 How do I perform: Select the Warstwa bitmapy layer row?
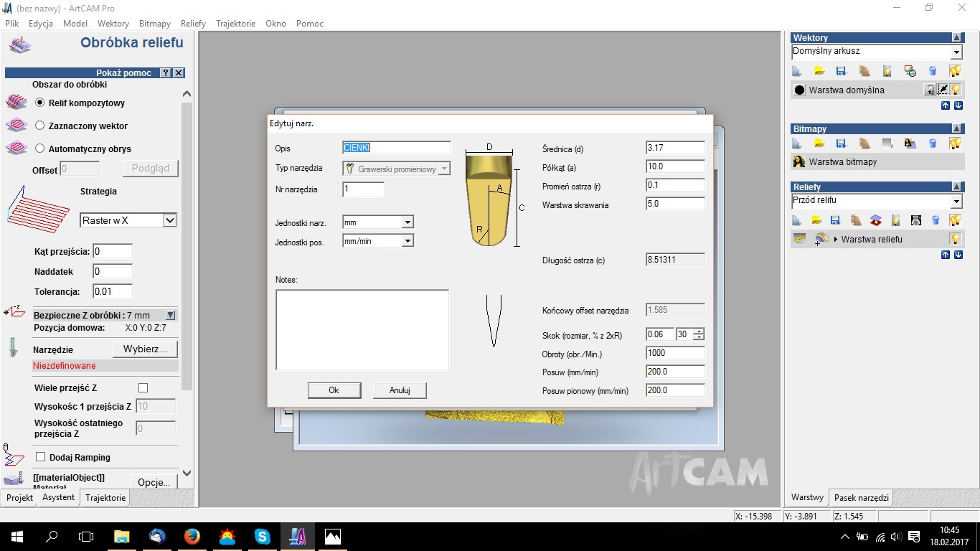pyautogui.click(x=877, y=162)
